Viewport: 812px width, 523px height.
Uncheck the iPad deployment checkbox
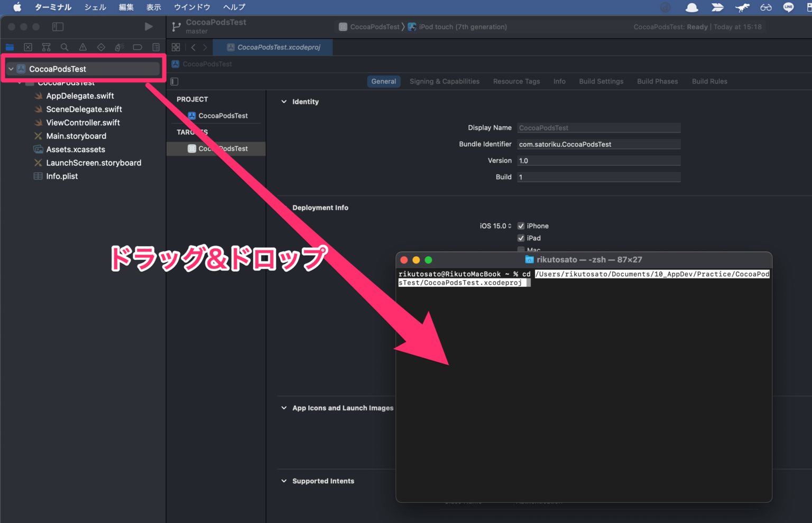[x=521, y=238]
